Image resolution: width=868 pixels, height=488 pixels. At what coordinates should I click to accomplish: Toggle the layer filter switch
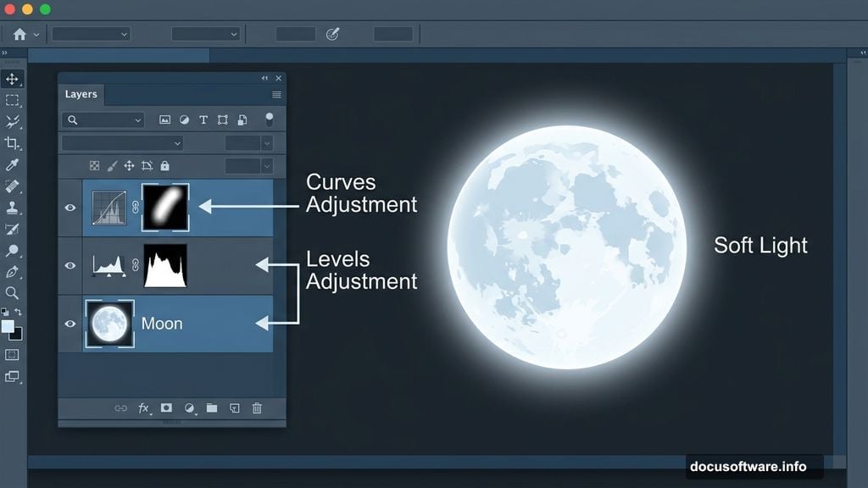[270, 119]
